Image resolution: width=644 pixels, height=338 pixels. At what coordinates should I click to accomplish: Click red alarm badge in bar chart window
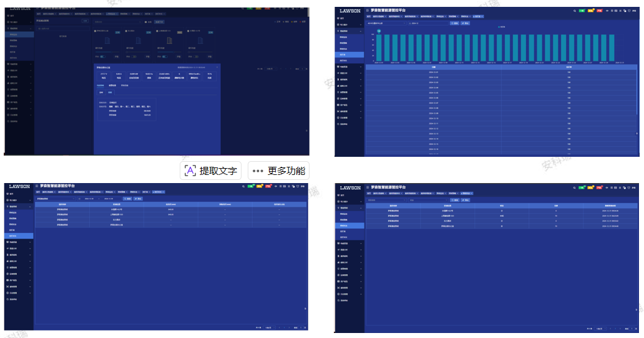click(x=600, y=11)
